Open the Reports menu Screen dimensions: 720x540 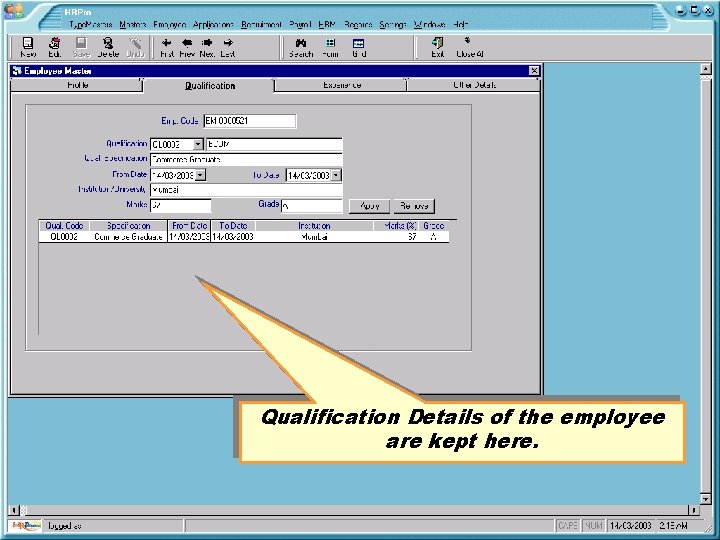tap(358, 24)
